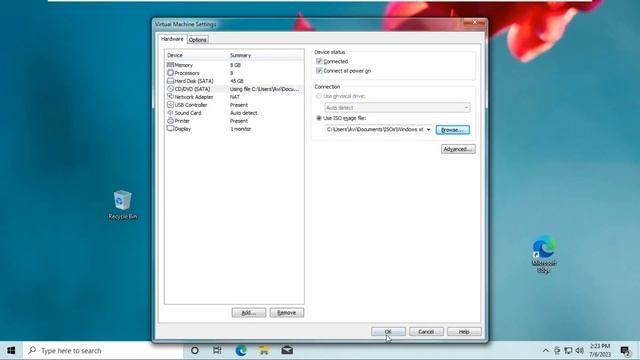Image resolution: width=640 pixels, height=360 pixels.
Task: Toggle the Connected checkbox
Action: tap(319, 61)
